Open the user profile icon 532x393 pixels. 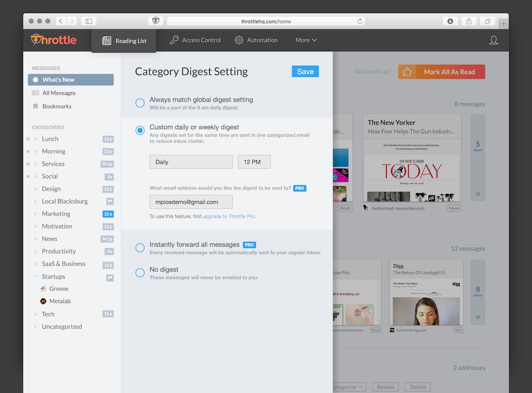(x=493, y=40)
